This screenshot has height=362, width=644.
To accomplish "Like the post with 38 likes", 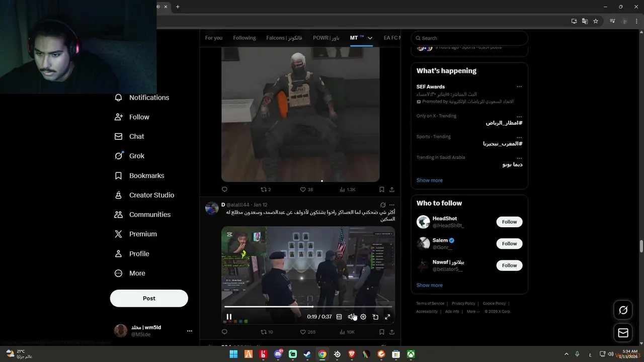I will 306,190.
